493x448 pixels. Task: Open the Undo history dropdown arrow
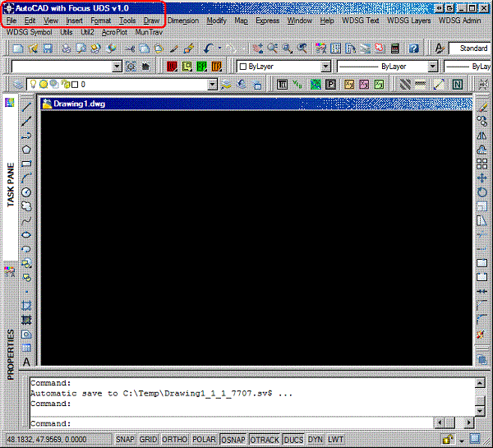(x=219, y=48)
